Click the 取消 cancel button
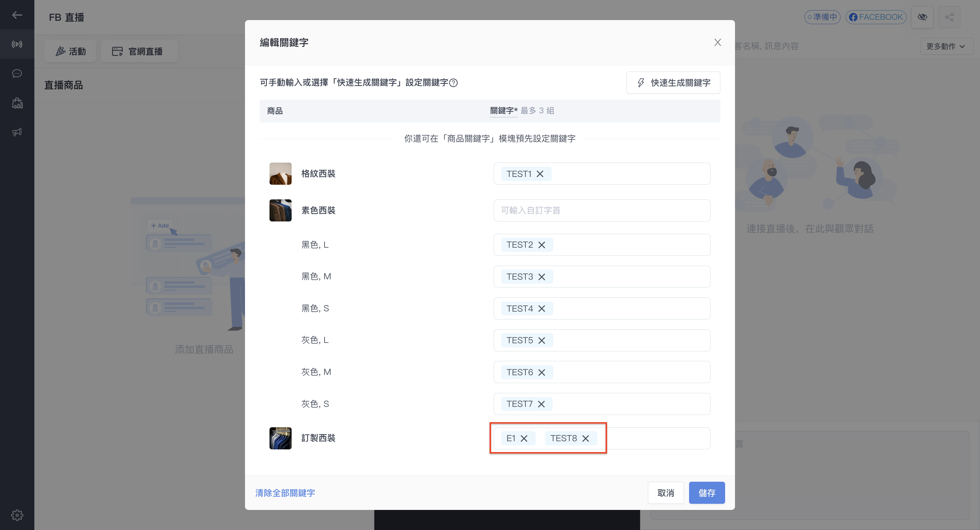The image size is (980, 530). (666, 493)
